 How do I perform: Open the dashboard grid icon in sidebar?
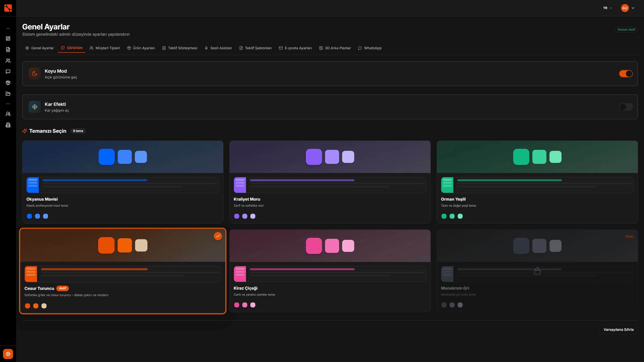[8, 38]
